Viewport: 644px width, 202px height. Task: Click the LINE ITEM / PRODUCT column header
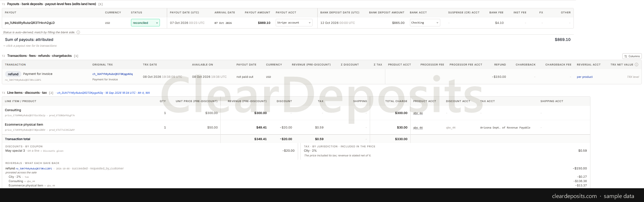tap(21, 101)
